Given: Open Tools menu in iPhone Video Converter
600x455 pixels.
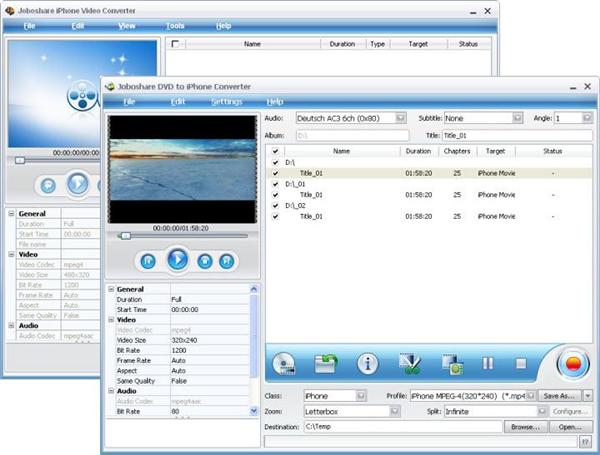Looking at the screenshot, I should pyautogui.click(x=175, y=25).
